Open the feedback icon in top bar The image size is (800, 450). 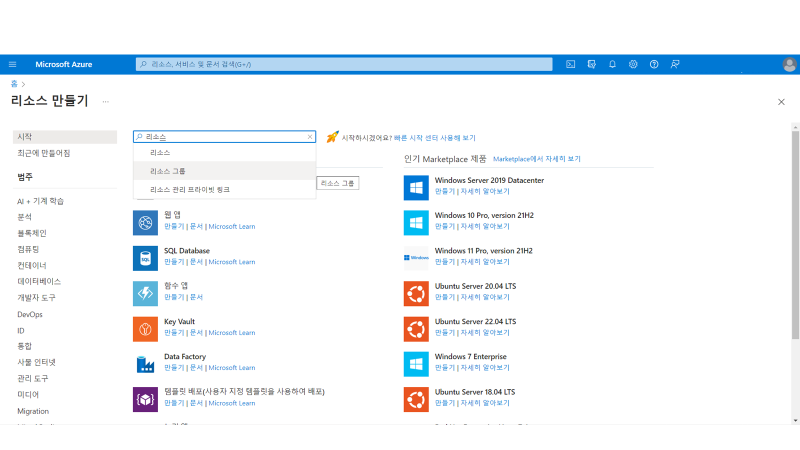point(675,64)
